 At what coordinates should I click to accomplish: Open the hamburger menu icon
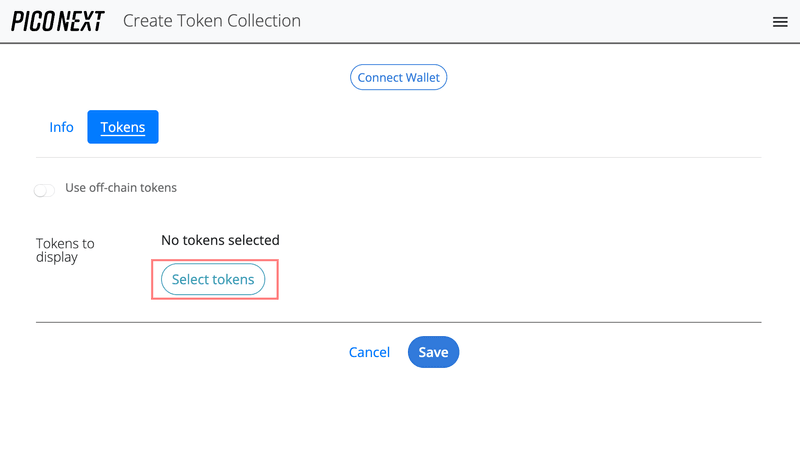[x=780, y=22]
